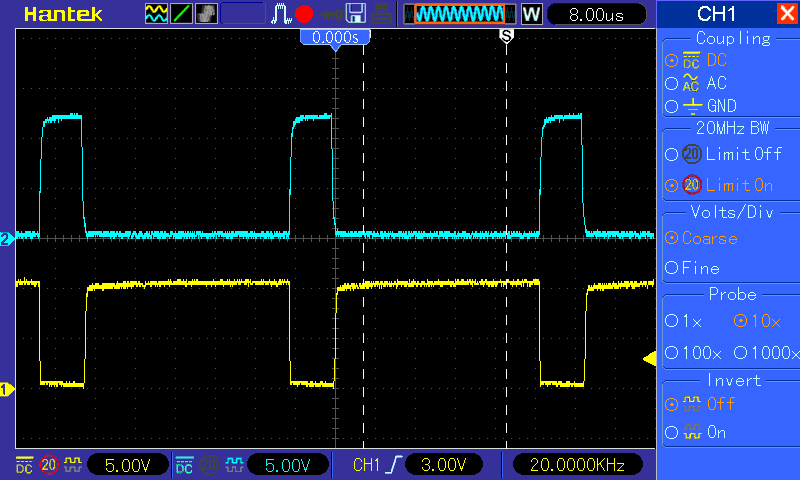The height and width of the screenshot is (480, 800).
Task: Click the red record dot icon
Action: [304, 14]
